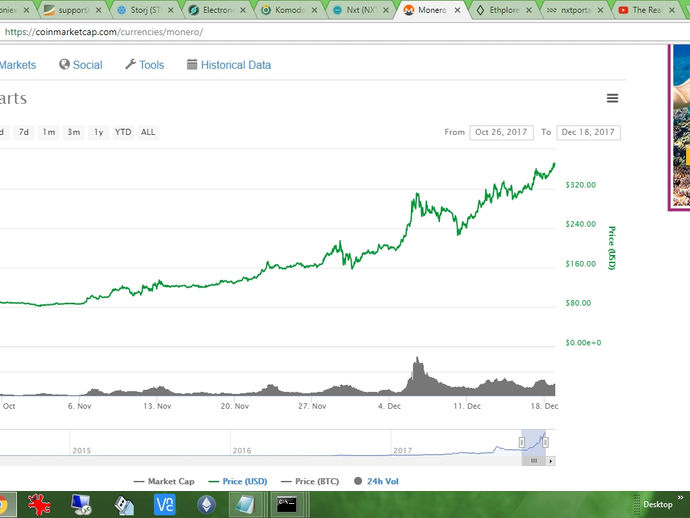Click the From date field
Viewport: 690px width, 518px height.
pos(501,132)
